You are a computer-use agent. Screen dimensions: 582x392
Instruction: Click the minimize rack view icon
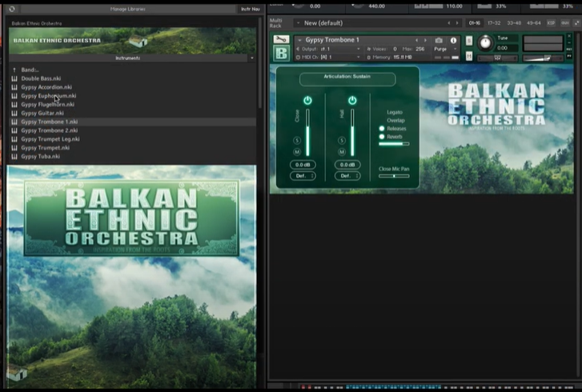[x=577, y=23]
